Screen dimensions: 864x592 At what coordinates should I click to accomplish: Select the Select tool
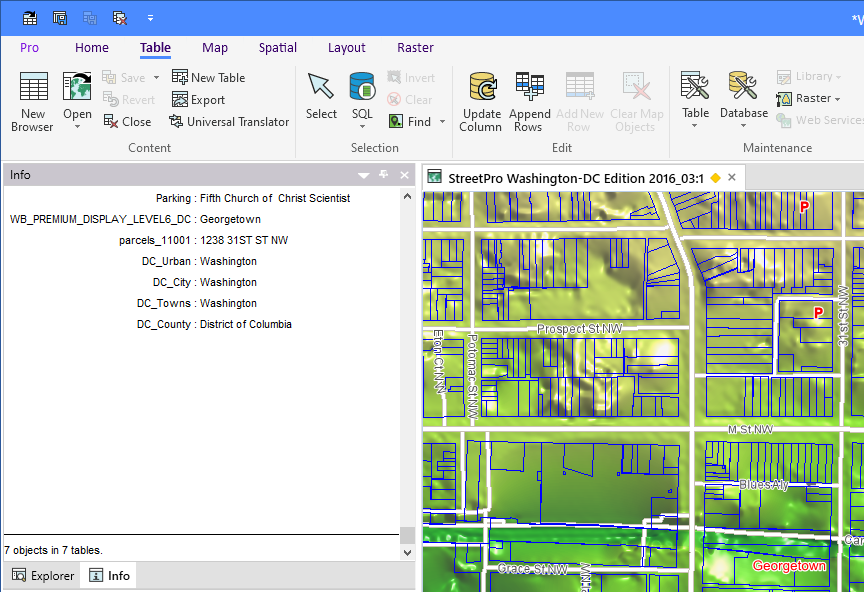coord(321,98)
